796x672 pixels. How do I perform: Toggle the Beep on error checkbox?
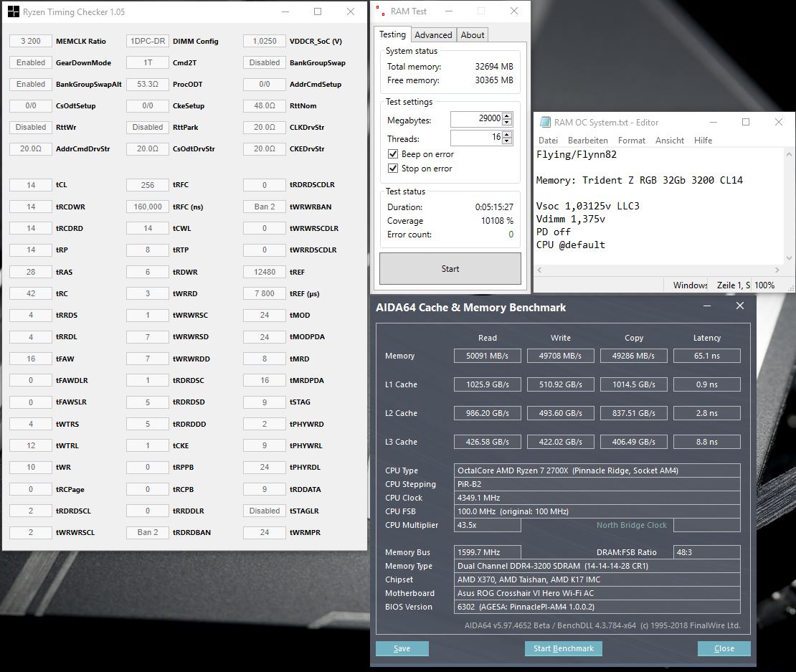tap(392, 153)
